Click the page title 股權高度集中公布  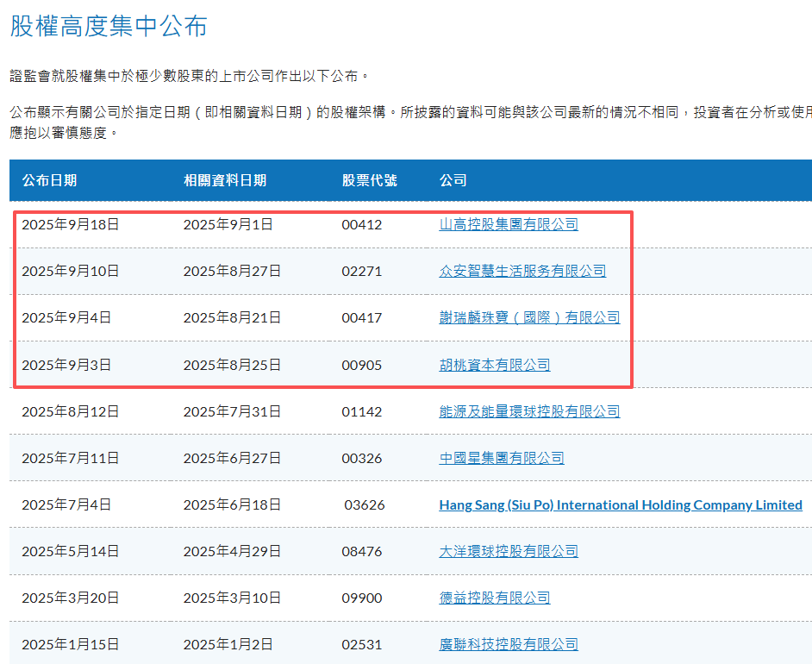coord(109,26)
